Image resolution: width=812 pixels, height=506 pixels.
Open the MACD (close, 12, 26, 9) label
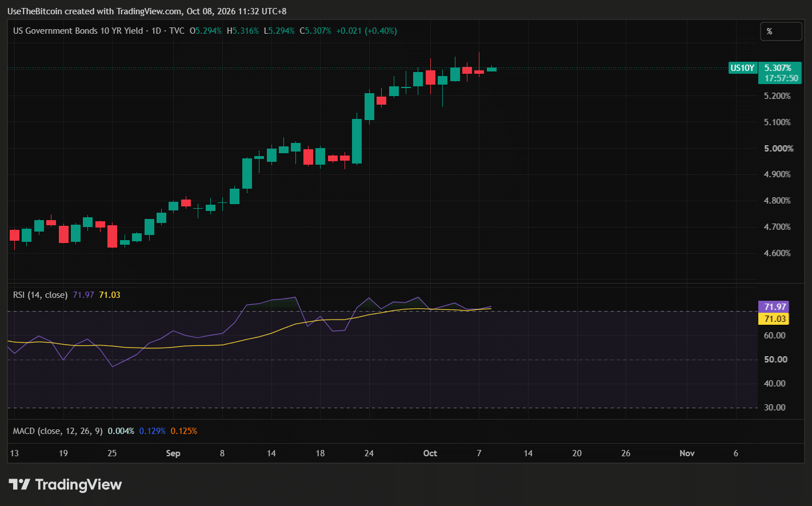pos(58,431)
